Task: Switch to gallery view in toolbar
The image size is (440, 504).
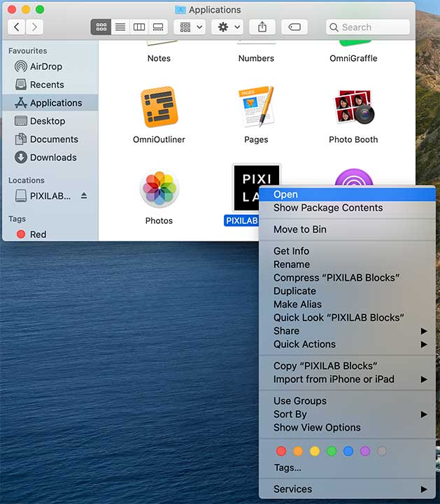Action: [158, 27]
